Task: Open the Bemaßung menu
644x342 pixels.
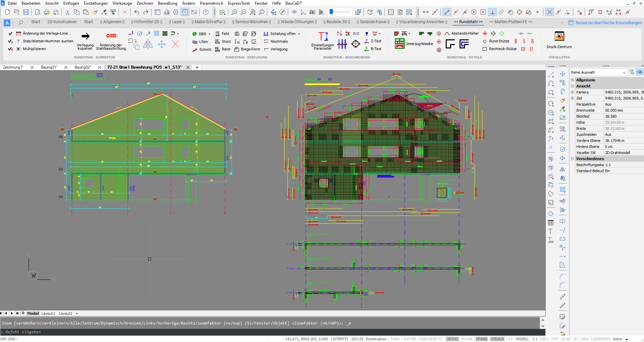Action: point(167,3)
